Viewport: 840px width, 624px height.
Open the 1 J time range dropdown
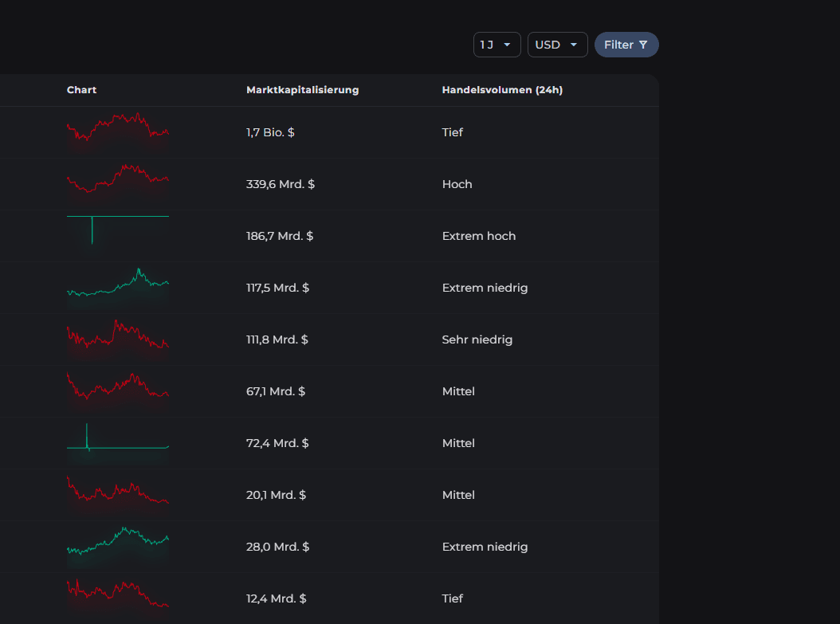[x=497, y=45]
